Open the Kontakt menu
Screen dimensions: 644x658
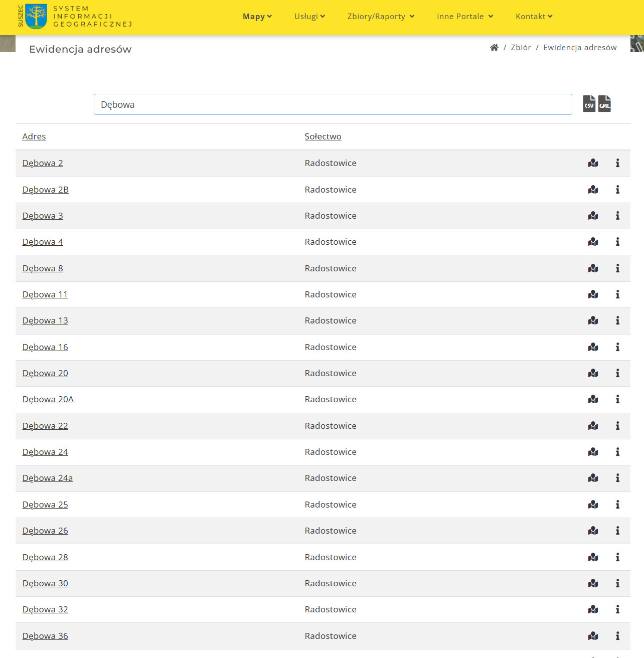point(534,17)
